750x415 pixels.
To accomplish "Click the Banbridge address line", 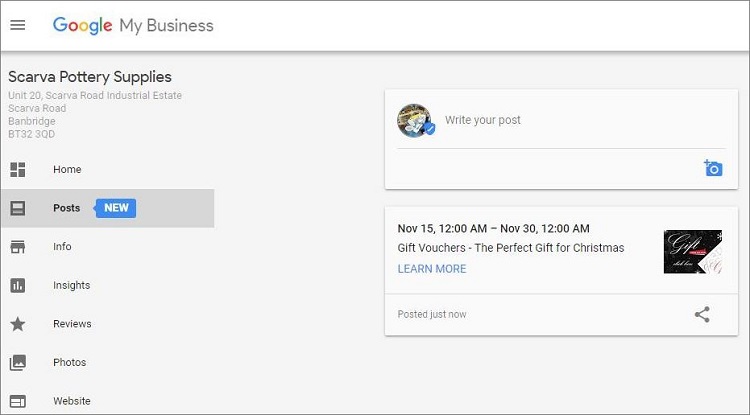I will tap(32, 121).
